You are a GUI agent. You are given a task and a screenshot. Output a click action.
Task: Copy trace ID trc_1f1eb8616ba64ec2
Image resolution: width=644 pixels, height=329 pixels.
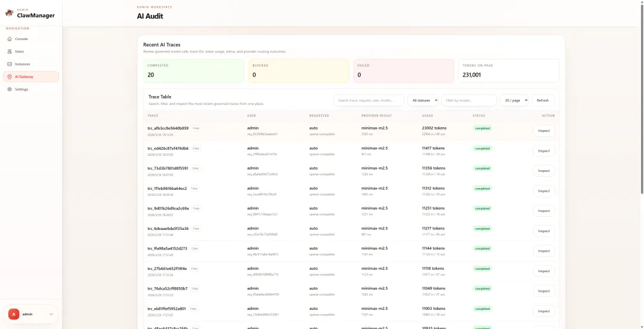[x=194, y=188]
